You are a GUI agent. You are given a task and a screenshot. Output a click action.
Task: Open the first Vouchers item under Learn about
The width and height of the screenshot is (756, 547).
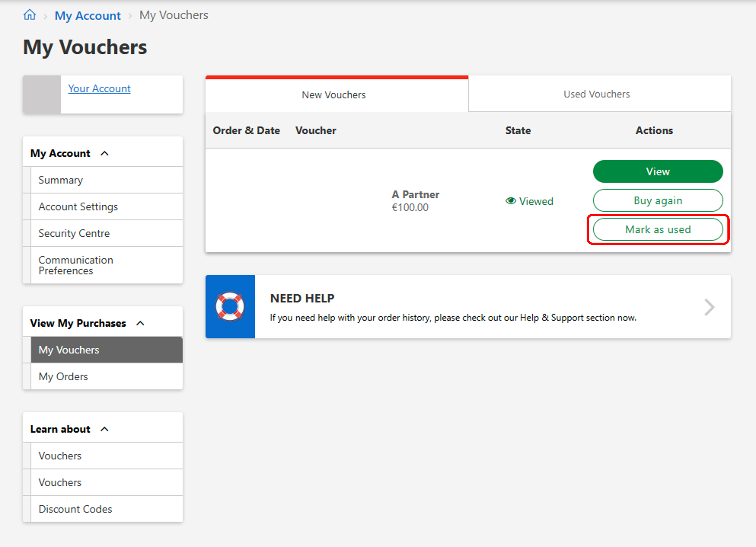107,456
